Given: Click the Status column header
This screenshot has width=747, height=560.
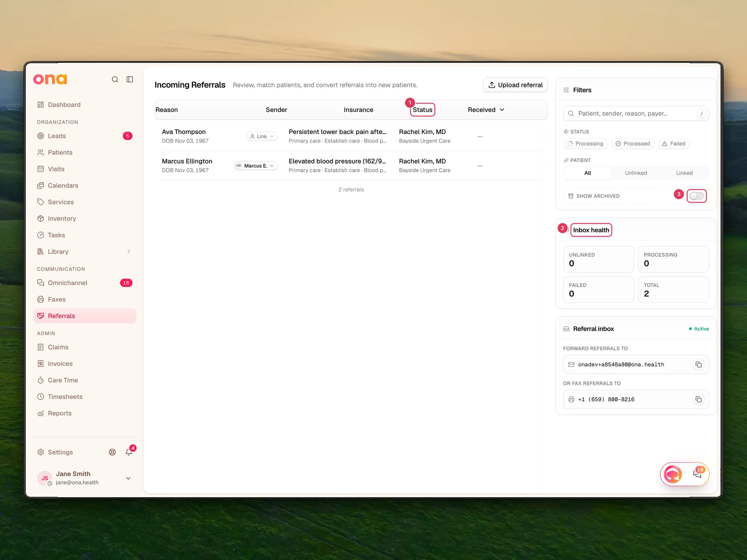Looking at the screenshot, I should pos(423,110).
